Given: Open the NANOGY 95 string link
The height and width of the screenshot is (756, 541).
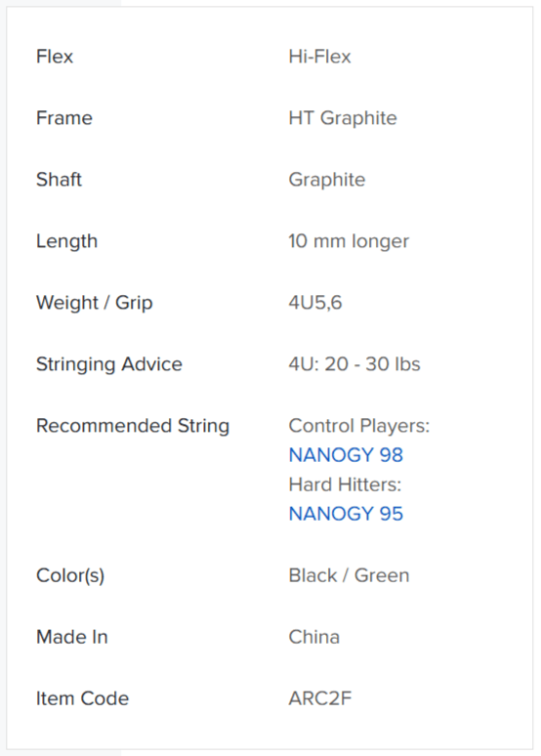Looking at the screenshot, I should (346, 514).
